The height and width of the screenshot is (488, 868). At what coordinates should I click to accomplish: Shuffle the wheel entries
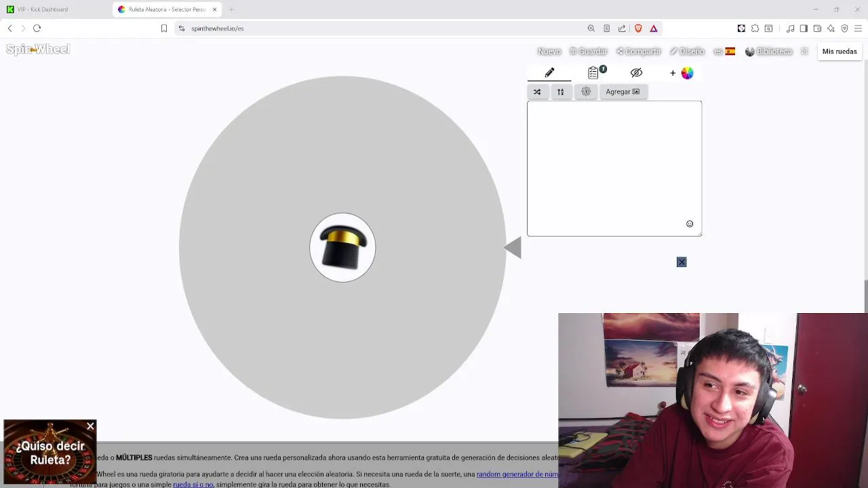pyautogui.click(x=537, y=91)
